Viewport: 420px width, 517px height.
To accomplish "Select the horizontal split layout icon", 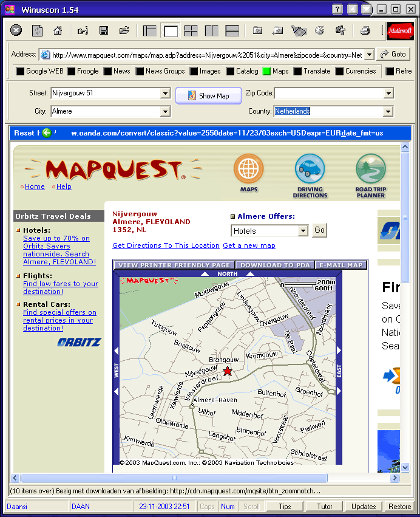I will [x=232, y=30].
